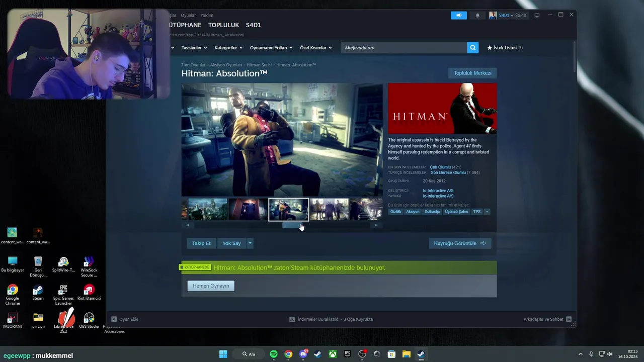Click the Suikastçı tag
The width and height of the screenshot is (644, 362).
tap(432, 212)
